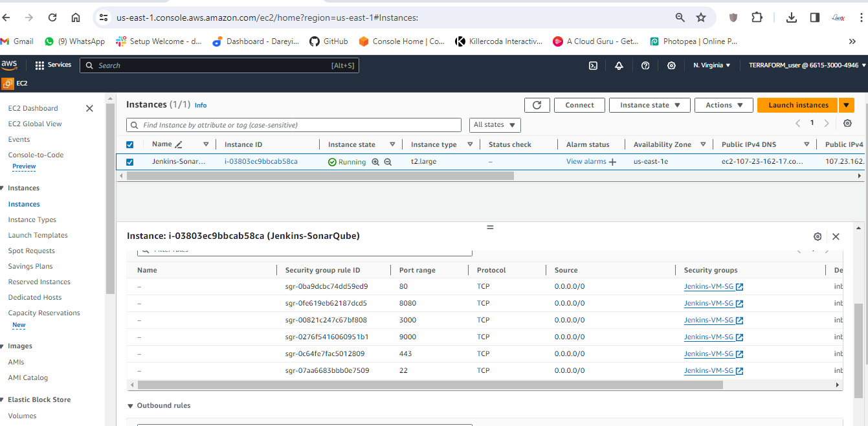Click the edit Name pencil icon
The width and height of the screenshot is (868, 426).
(179, 145)
